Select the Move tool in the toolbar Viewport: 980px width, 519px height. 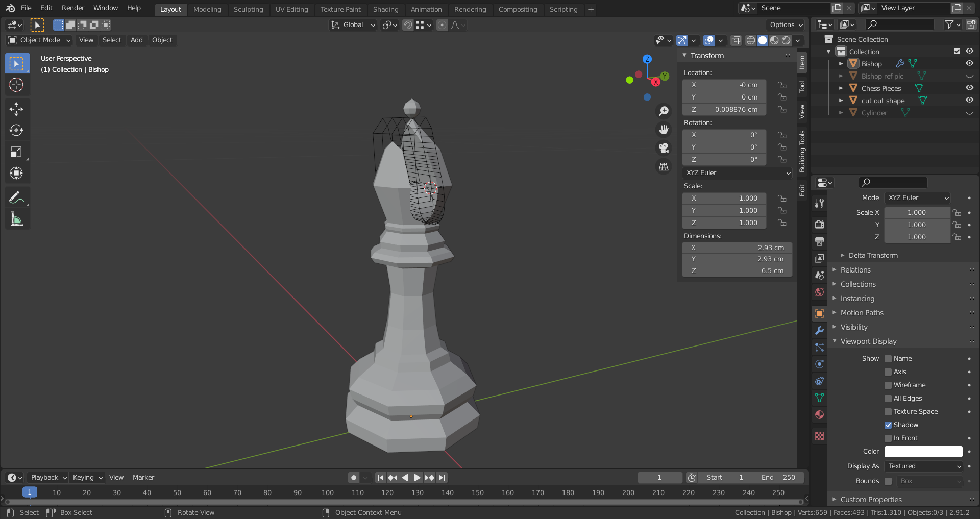click(x=16, y=109)
